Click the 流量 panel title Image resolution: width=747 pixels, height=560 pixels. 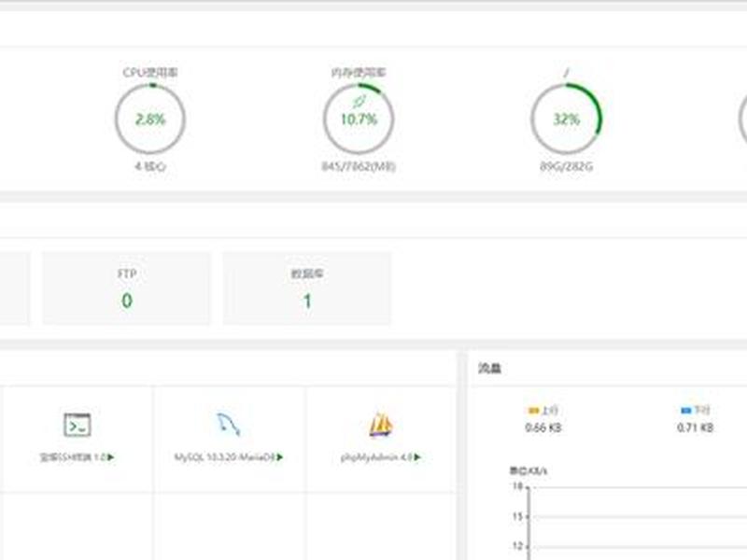pos(489,368)
